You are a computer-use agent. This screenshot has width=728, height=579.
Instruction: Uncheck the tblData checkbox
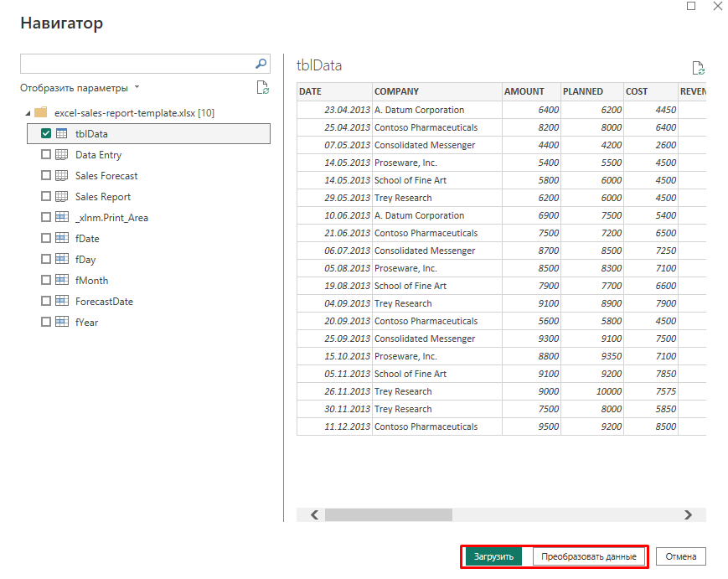tap(46, 134)
